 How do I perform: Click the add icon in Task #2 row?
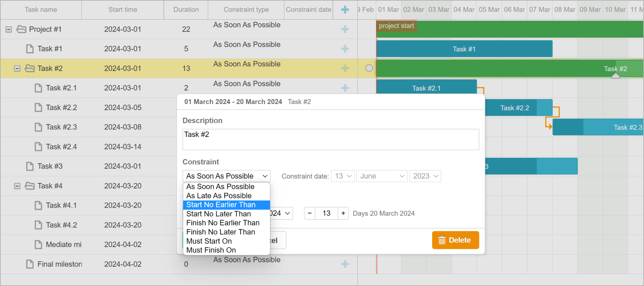(345, 68)
